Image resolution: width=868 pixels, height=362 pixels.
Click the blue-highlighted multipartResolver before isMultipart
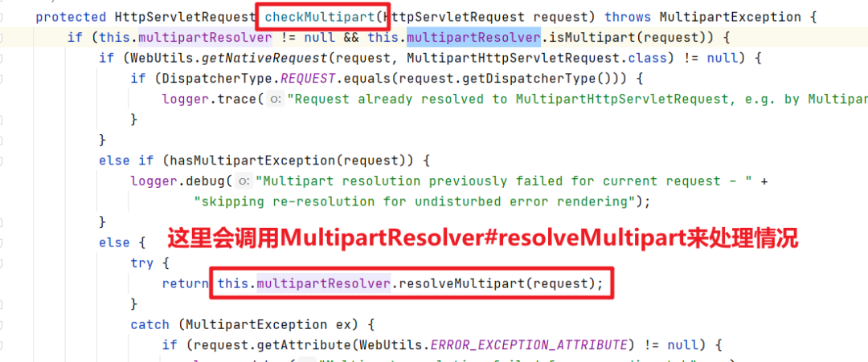coord(473,39)
